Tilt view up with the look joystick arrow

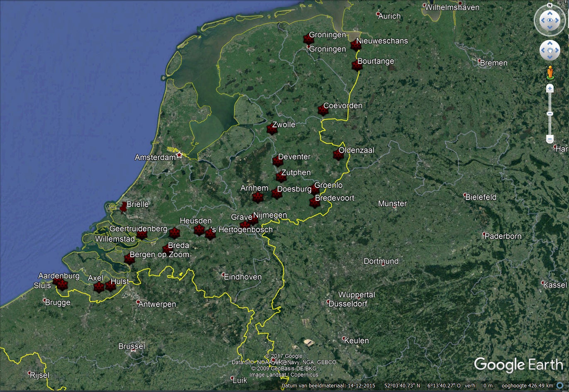coord(550,12)
